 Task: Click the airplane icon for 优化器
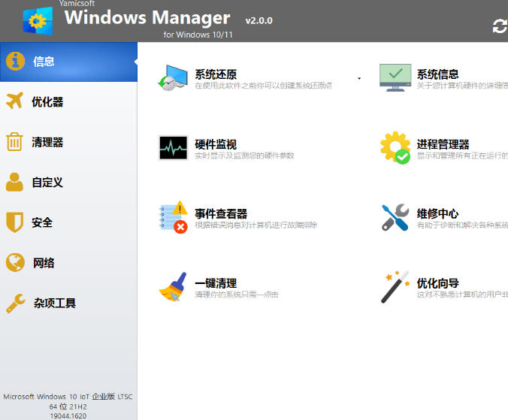14,101
